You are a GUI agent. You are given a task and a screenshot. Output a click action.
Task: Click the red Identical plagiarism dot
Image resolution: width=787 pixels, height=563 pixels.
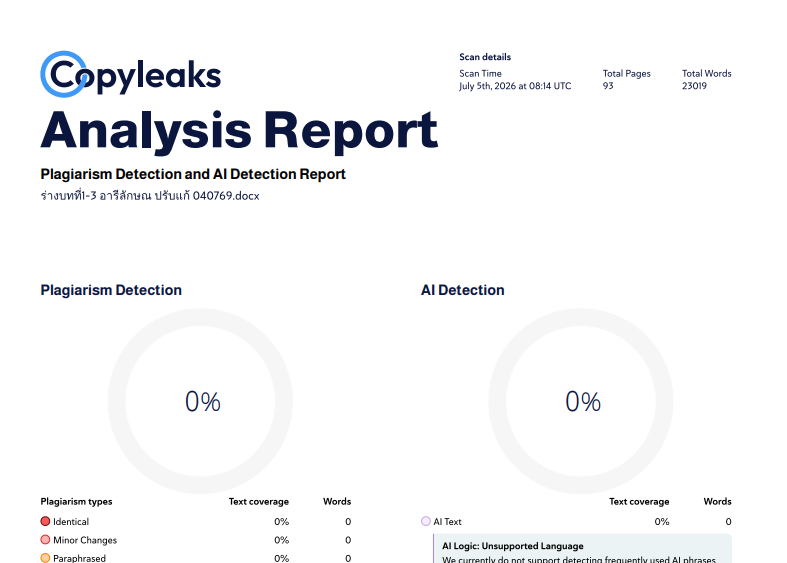coord(45,521)
